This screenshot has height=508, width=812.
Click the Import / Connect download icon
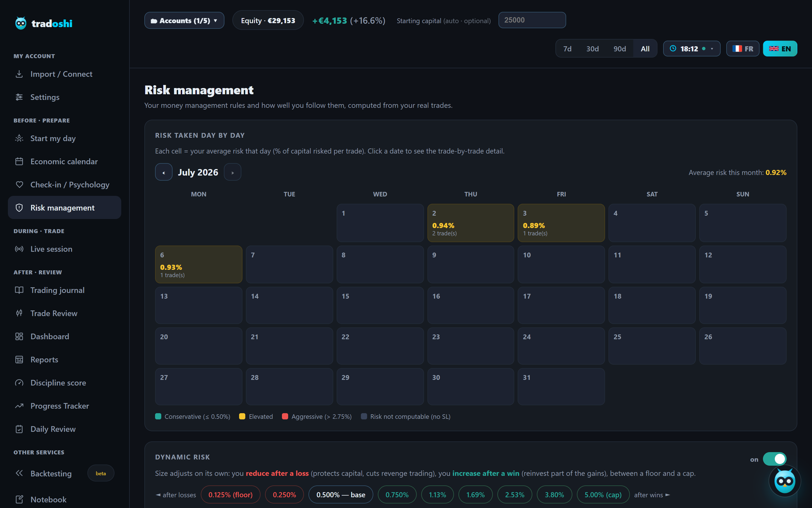[19, 74]
